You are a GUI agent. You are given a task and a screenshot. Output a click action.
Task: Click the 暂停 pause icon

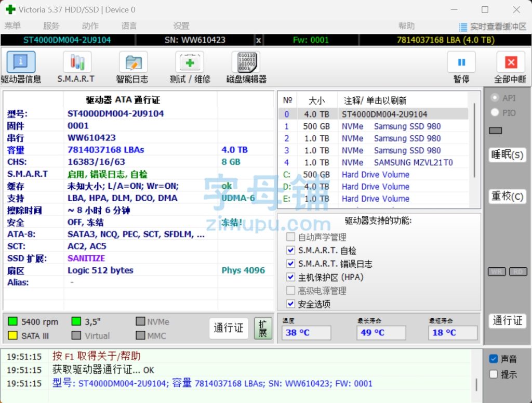(461, 62)
